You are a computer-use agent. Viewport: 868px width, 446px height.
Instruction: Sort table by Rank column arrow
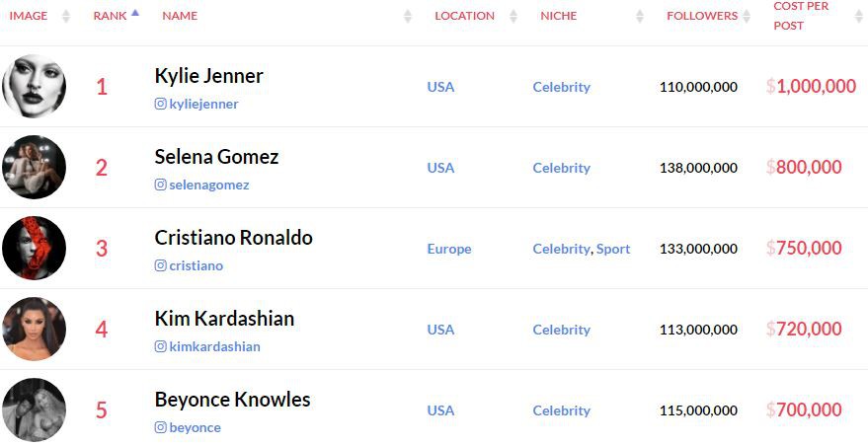pyautogui.click(x=135, y=13)
